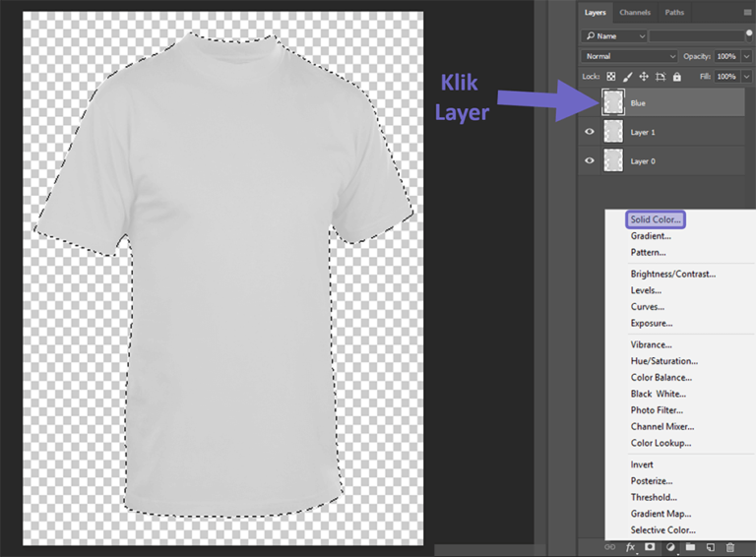The width and height of the screenshot is (756, 557).
Task: Click the fx layer style icon
Action: [x=631, y=547]
